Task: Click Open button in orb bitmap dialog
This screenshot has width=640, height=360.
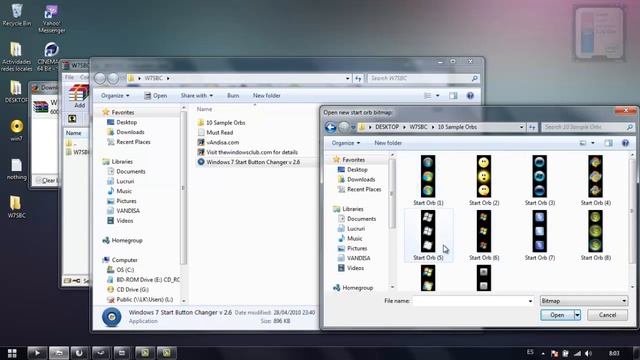Action: pos(557,315)
